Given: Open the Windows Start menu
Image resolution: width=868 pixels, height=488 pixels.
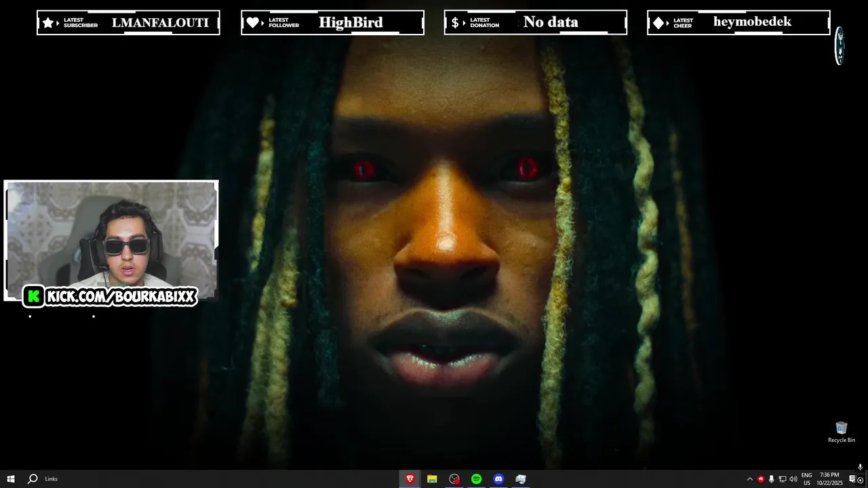Looking at the screenshot, I should [11, 479].
